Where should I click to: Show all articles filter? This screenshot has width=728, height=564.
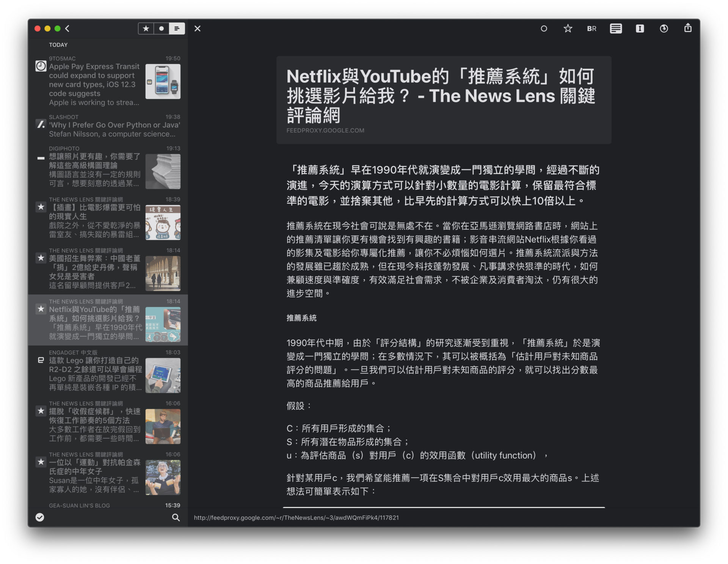point(177,28)
